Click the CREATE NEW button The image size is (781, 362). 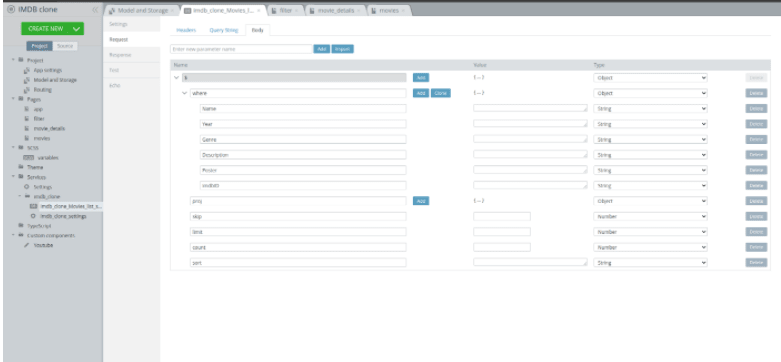coord(52,29)
